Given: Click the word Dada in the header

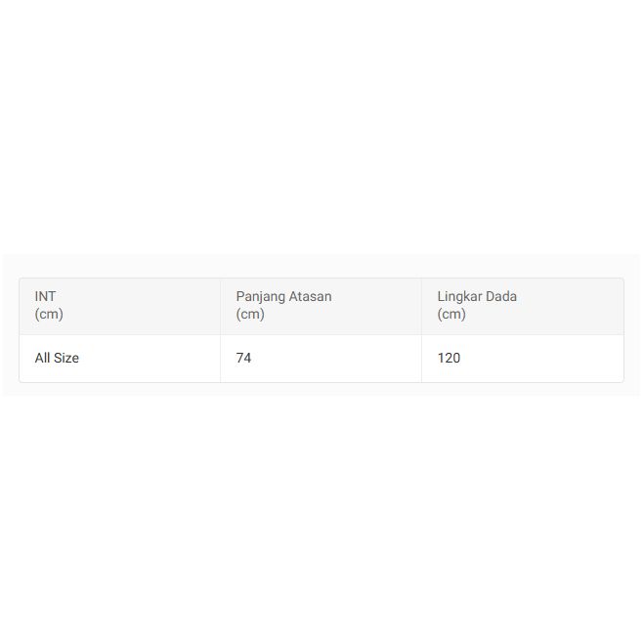Looking at the screenshot, I should tap(503, 297).
